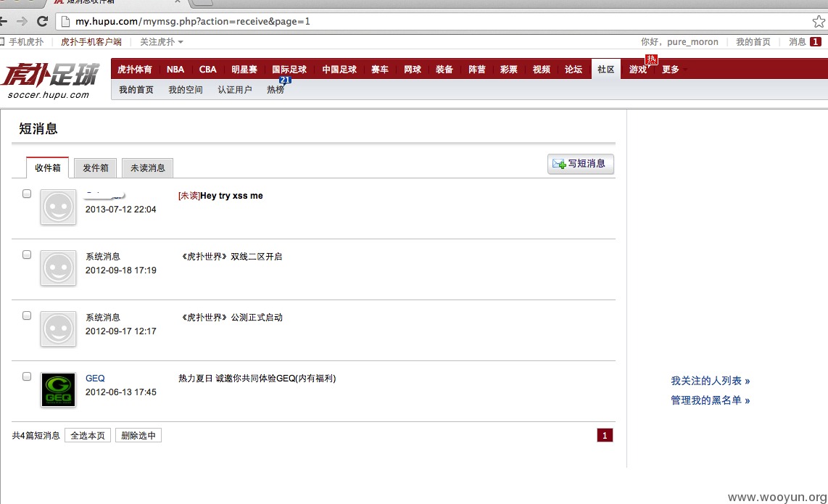
Task: Click GEQ sender name link
Action: [95, 379]
